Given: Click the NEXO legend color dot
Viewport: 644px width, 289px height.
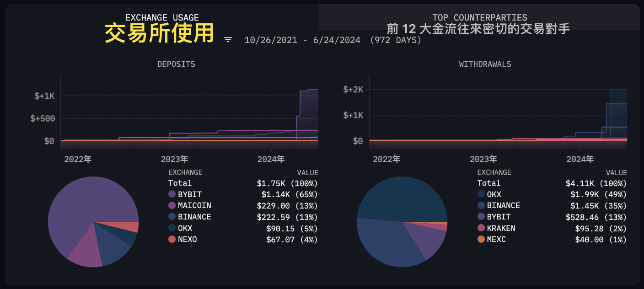Looking at the screenshot, I should [172, 239].
